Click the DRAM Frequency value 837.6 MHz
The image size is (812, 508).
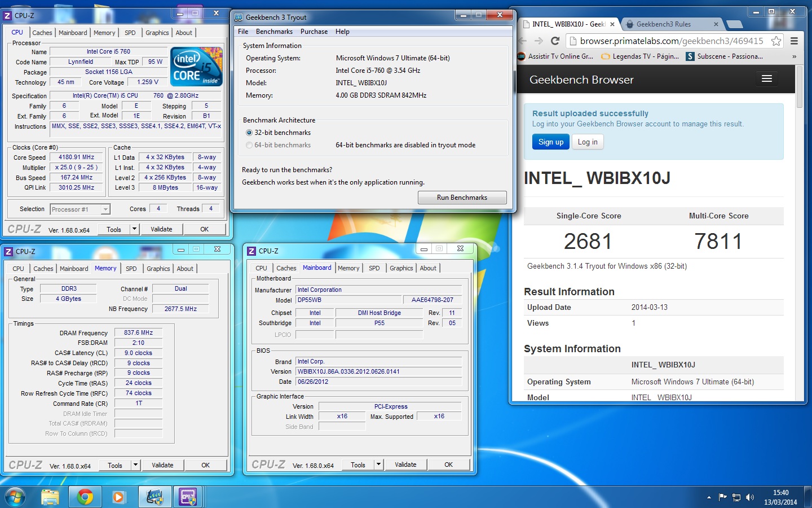pyautogui.click(x=139, y=333)
